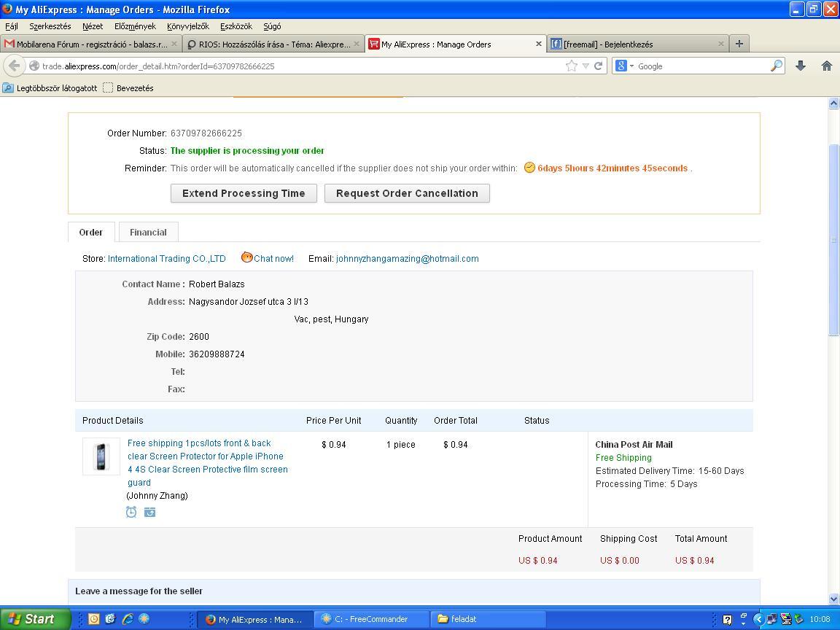Click Request Order Cancellation button
840x630 pixels.
[407, 193]
